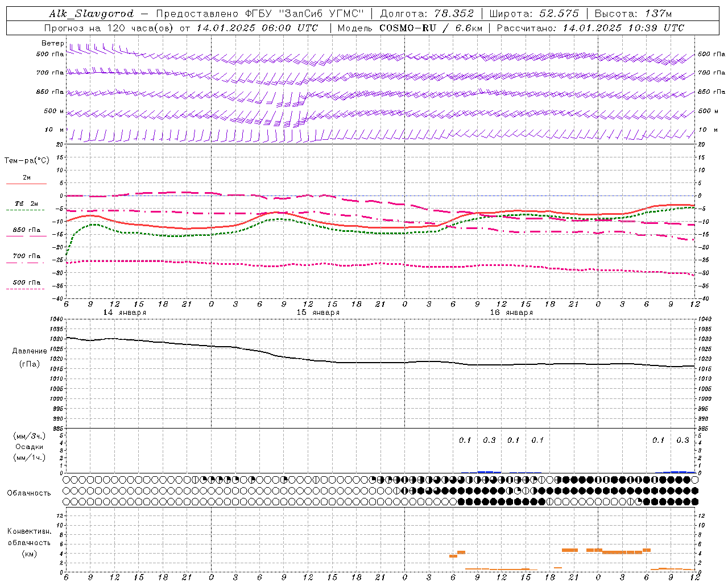
Task: Click the "Широта: 52.575" header field
Action: coord(534,14)
